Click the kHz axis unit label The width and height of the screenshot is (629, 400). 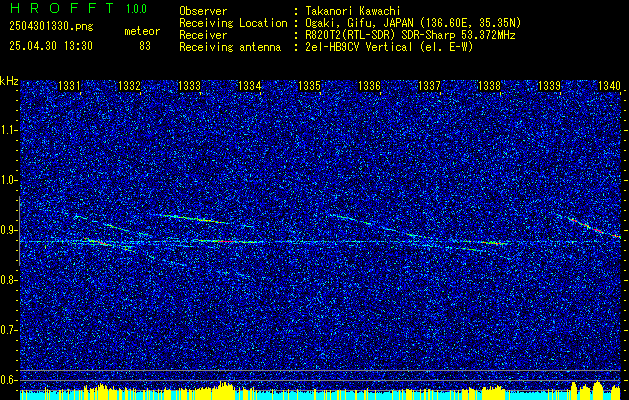coord(9,81)
